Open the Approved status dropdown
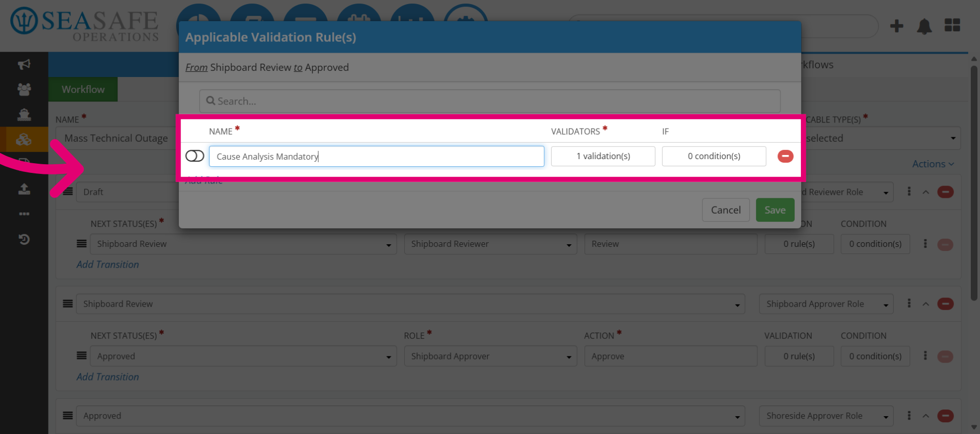 coord(410,416)
